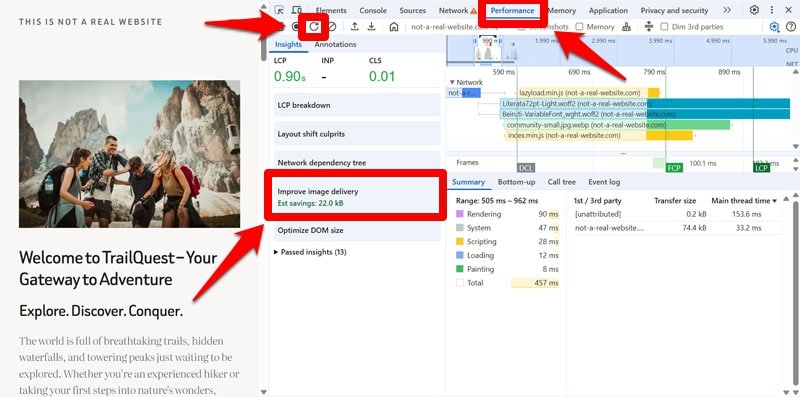Viewport: 800px width, 397px height.
Task: Click the FCP timeline marker
Action: point(674,168)
